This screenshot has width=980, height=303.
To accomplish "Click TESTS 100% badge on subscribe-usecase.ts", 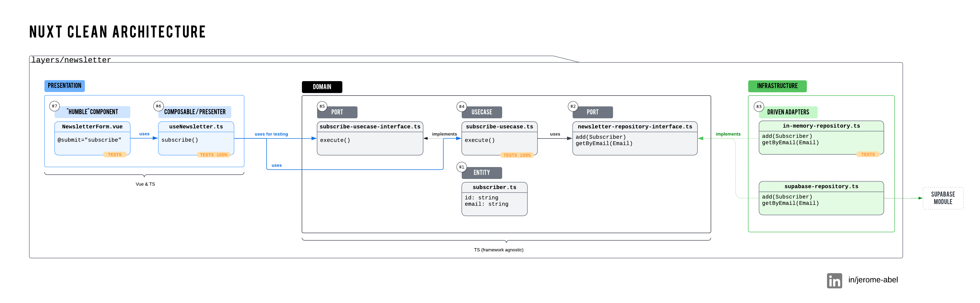I will coord(517,155).
